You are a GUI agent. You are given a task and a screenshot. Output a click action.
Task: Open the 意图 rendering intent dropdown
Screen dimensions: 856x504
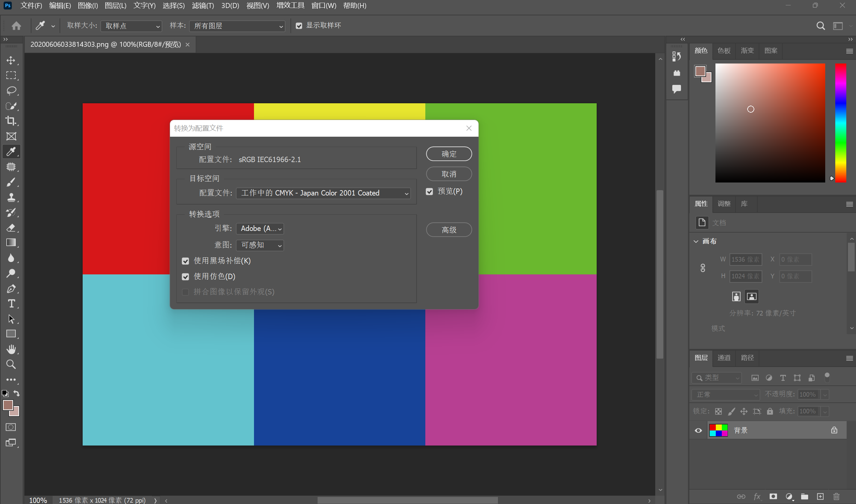pyautogui.click(x=260, y=245)
